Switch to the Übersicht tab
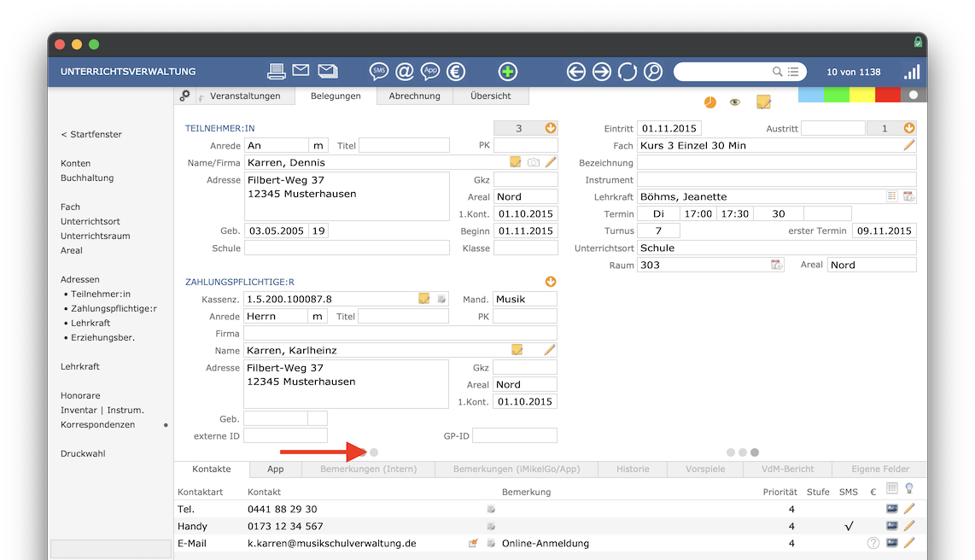This screenshot has width=975, height=560. (491, 96)
